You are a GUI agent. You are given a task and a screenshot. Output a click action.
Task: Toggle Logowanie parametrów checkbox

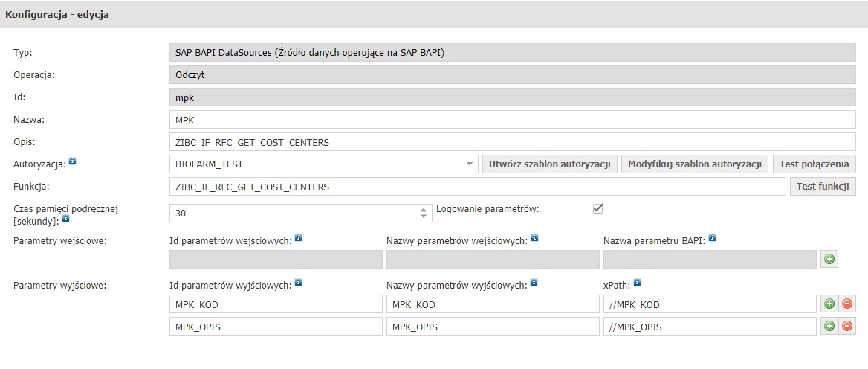597,208
